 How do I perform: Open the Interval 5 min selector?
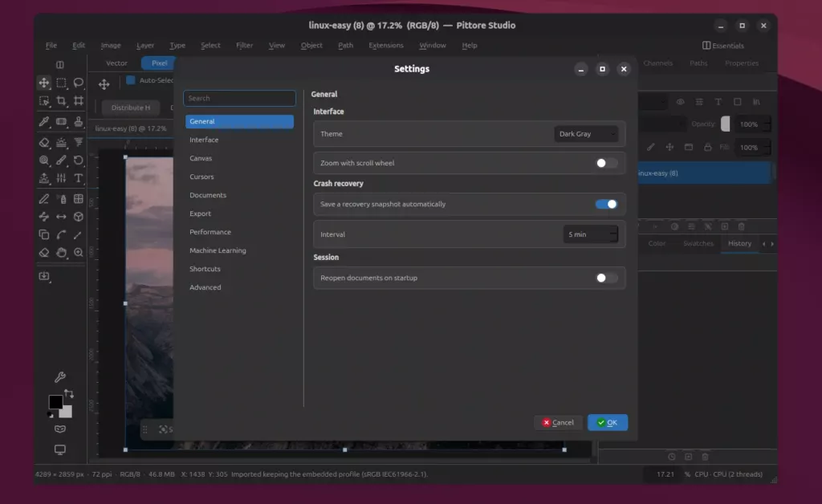point(590,234)
